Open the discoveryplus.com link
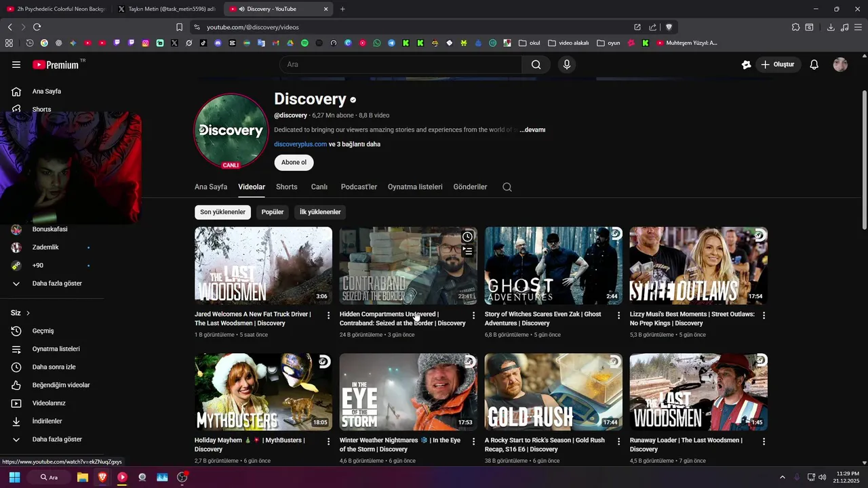This screenshot has width=868, height=488. [300, 144]
